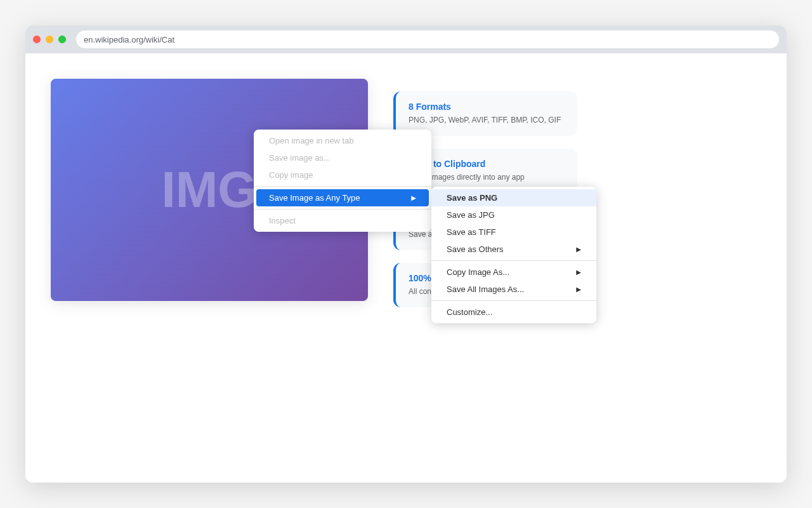Choose Save as PNG in submenu
The width and height of the screenshot is (812, 508).
click(x=514, y=197)
